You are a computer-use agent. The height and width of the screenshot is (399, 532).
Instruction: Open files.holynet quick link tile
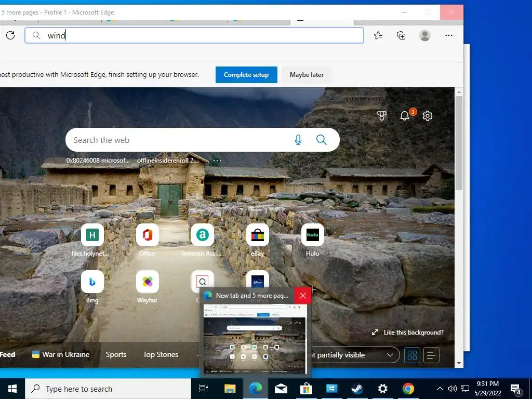click(92, 235)
